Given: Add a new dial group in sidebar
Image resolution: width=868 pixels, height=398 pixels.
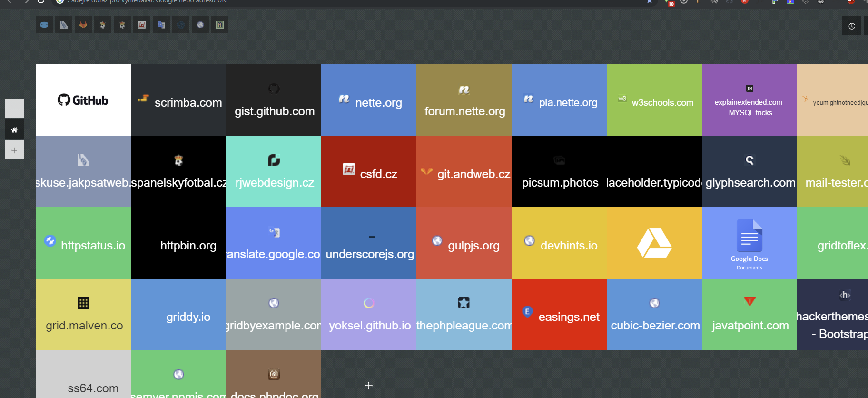Looking at the screenshot, I should [x=14, y=150].
